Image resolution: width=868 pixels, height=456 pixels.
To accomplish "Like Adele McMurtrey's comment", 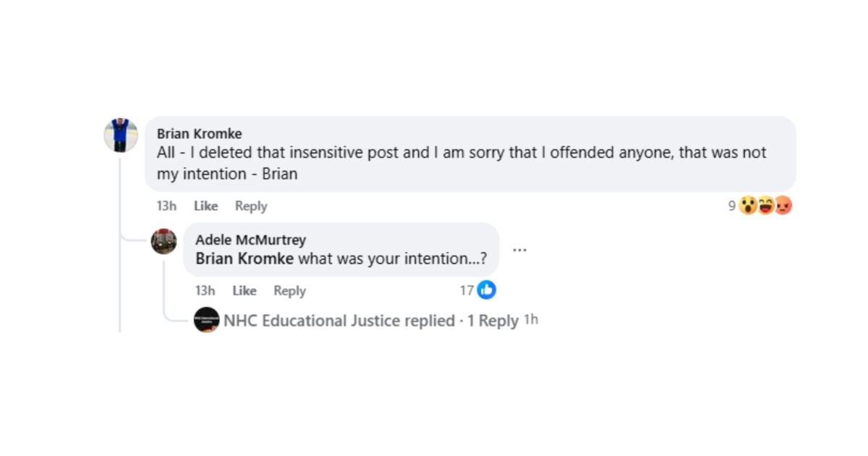I will coord(244,290).
